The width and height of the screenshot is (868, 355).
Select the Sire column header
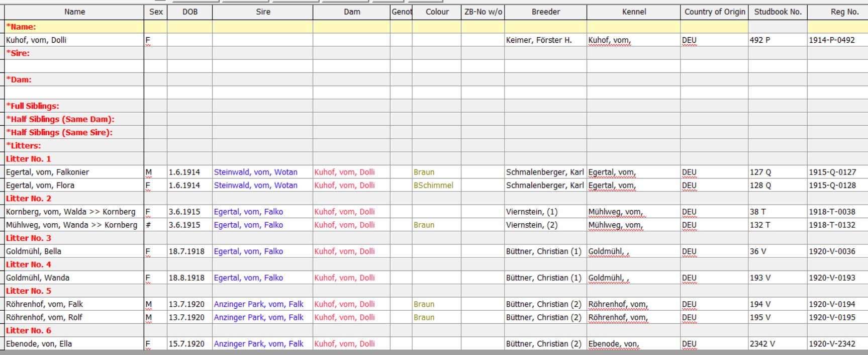263,12
